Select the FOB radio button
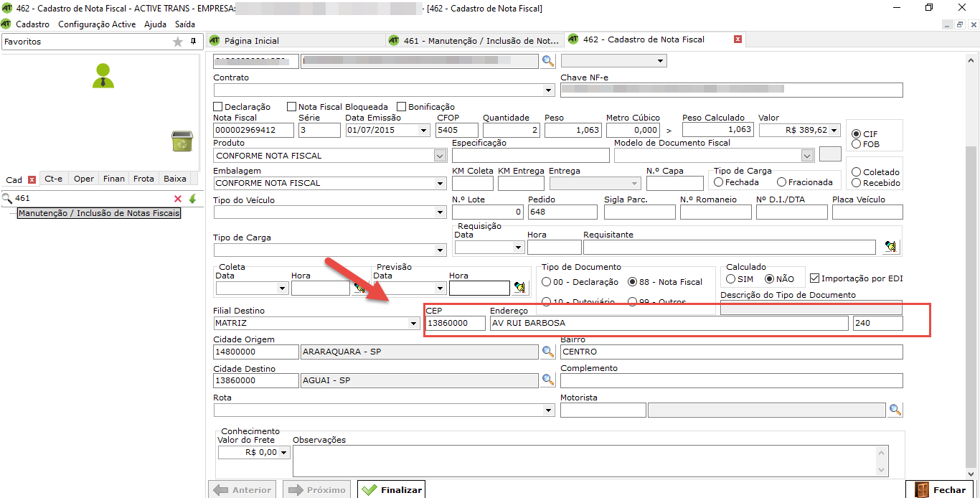The height and width of the screenshot is (498, 980). click(x=856, y=144)
